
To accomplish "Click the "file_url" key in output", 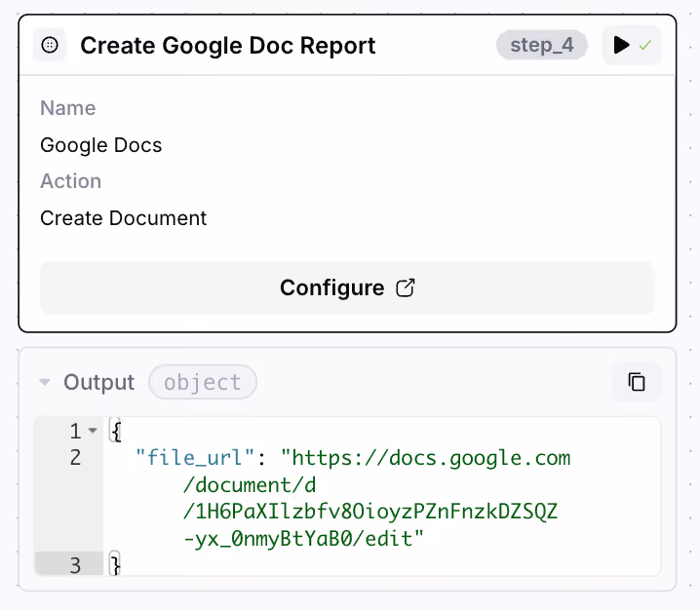I will point(195,458).
